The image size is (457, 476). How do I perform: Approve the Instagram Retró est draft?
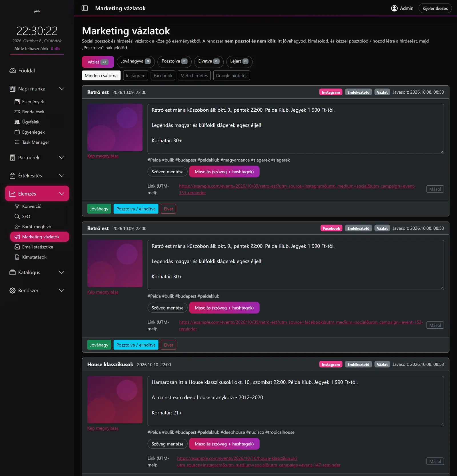99,209
